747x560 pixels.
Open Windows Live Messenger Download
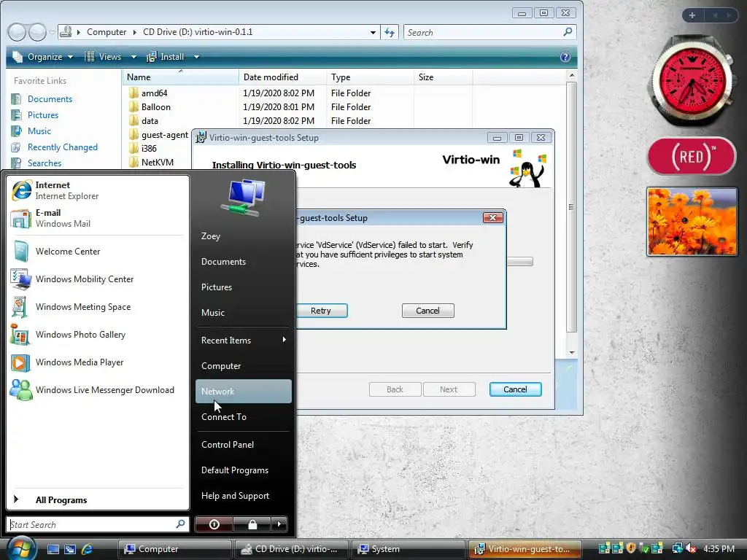[98, 389]
